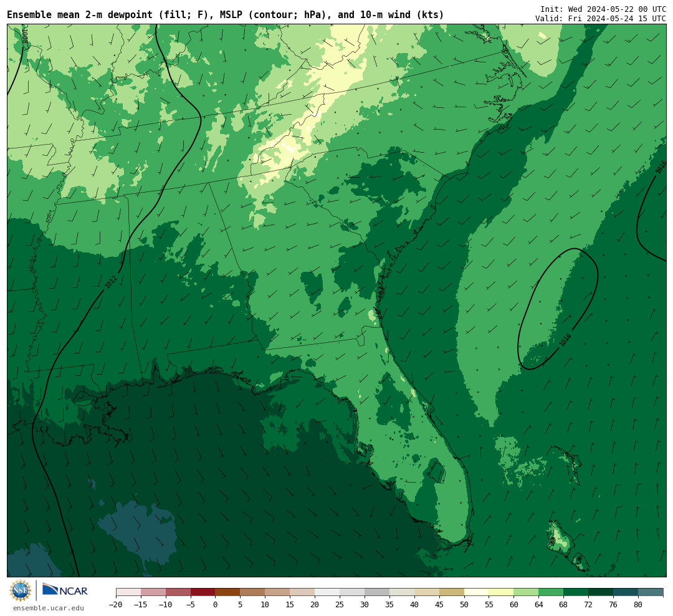
Task: Click the 0 tick label on the colorbar
Action: click(216, 605)
